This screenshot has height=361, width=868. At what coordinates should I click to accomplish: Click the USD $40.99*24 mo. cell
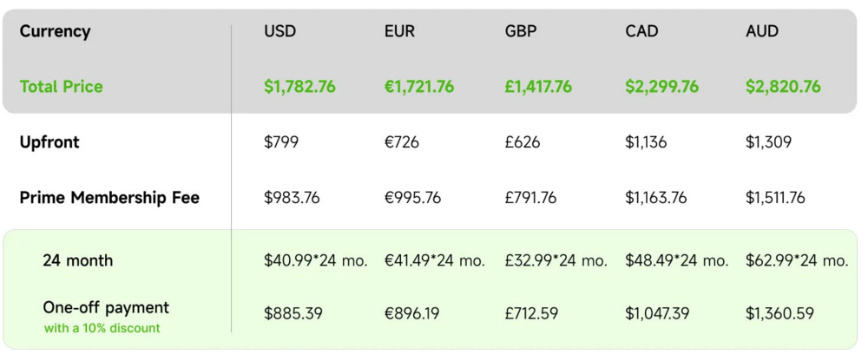point(316,260)
